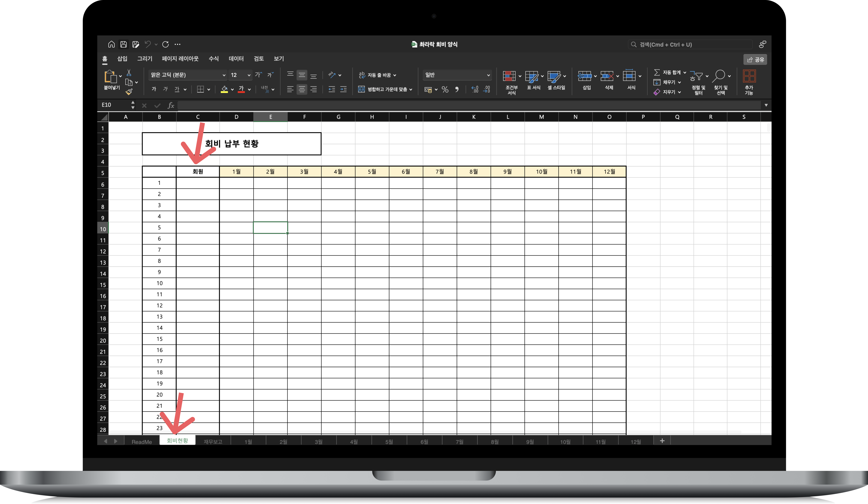Apply red font color
The width and height of the screenshot is (868, 504).
pyautogui.click(x=241, y=89)
